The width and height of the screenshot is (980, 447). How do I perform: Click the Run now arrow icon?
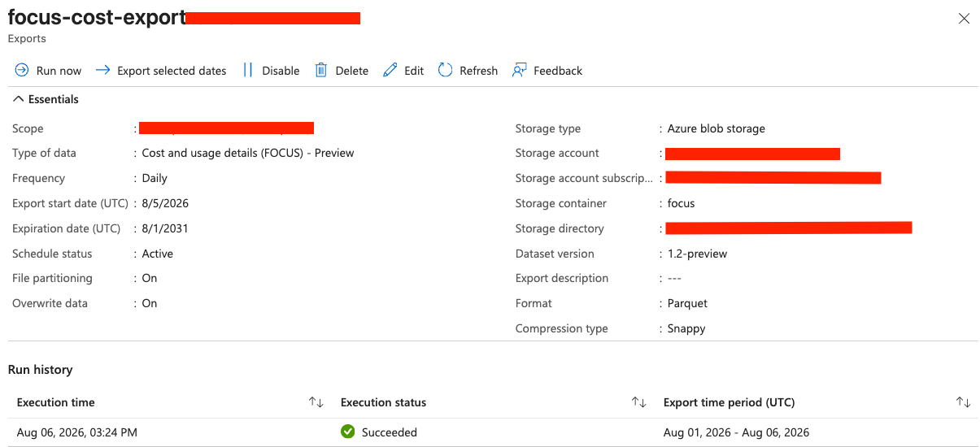22,71
